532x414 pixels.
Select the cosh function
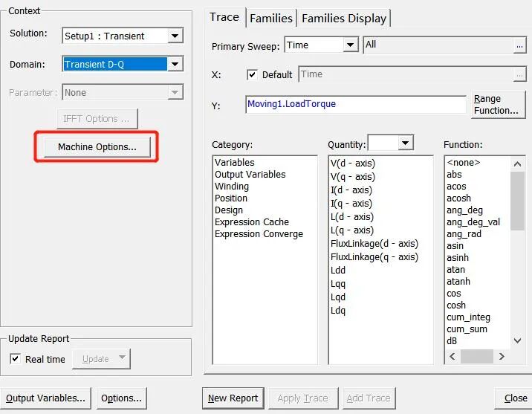[x=456, y=305]
